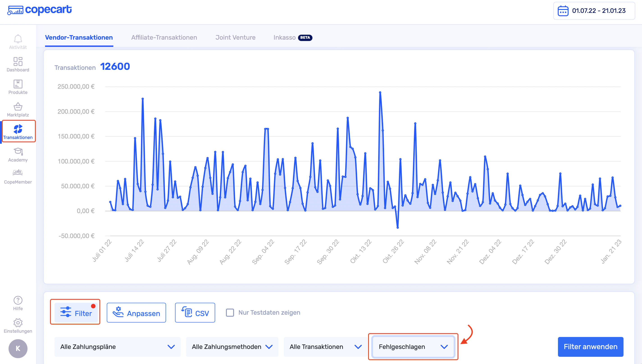
Task: Expand the Alle Zahlungsmethoden dropdown
Action: click(x=232, y=347)
